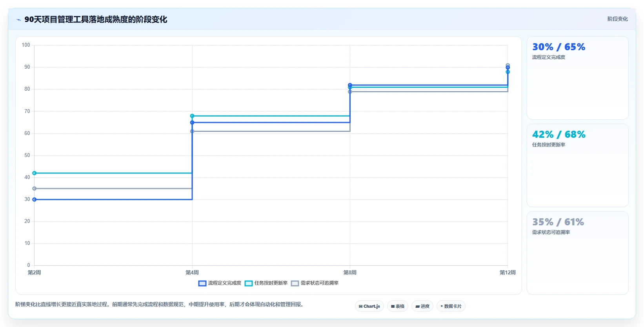Click the 流程定义完成度 legend label
The width and height of the screenshot is (644, 327).
225,283
